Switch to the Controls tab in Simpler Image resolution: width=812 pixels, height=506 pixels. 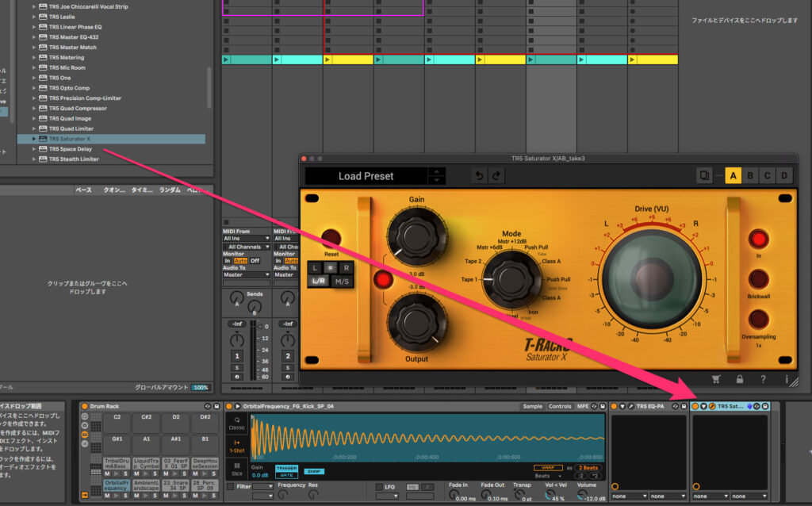click(x=560, y=406)
